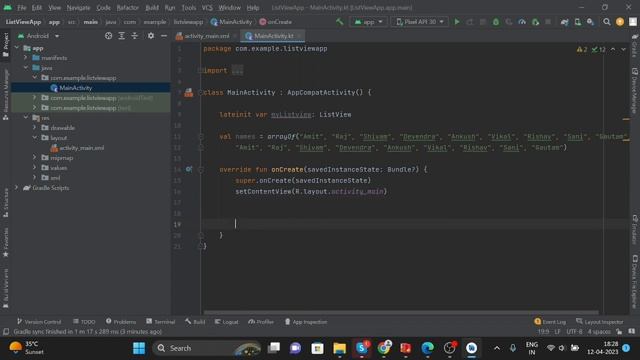Open the Problems tool window
The image size is (640, 360).
click(121, 322)
